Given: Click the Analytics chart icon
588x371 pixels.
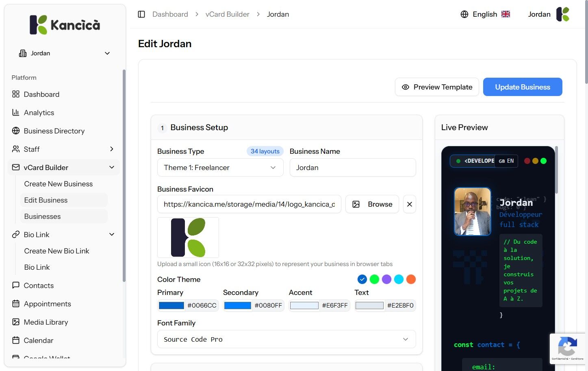Looking at the screenshot, I should click(x=16, y=113).
